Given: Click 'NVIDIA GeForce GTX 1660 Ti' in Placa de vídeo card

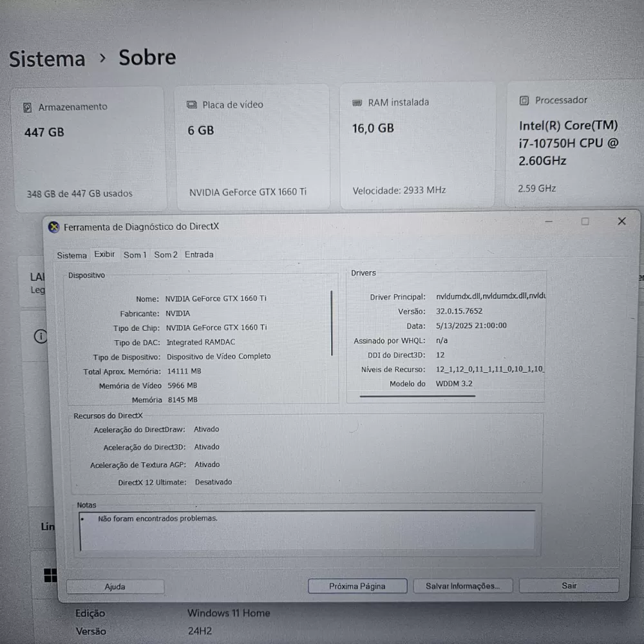Looking at the screenshot, I should [248, 192].
